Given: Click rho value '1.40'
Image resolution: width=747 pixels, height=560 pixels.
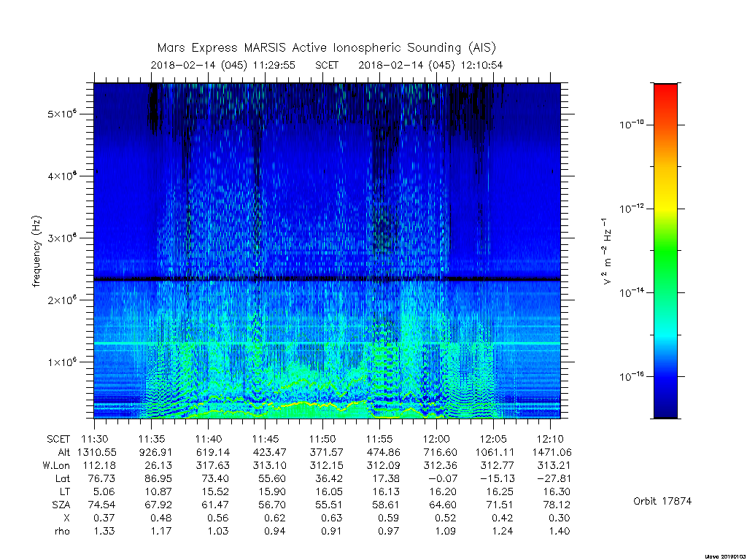Looking at the screenshot, I should click(x=560, y=531).
